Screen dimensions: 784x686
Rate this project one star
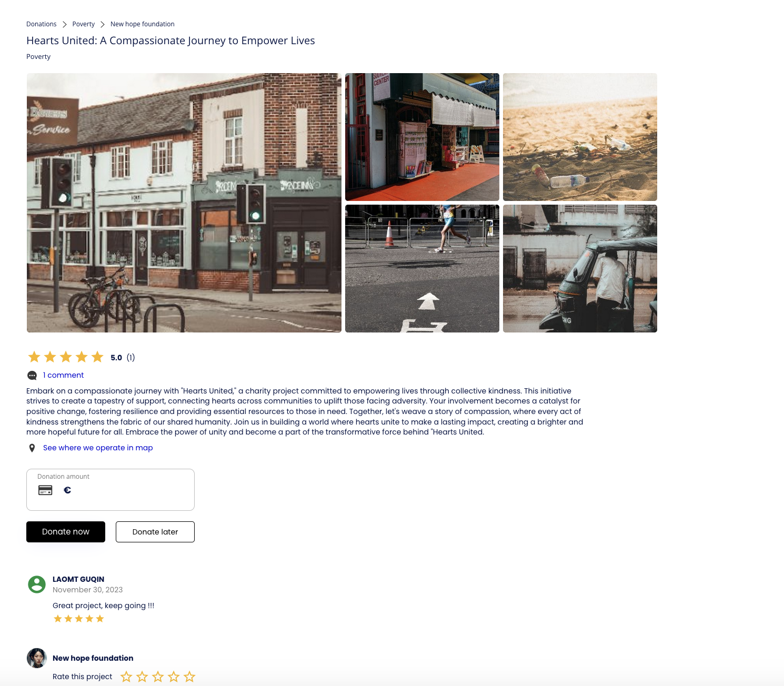click(126, 677)
